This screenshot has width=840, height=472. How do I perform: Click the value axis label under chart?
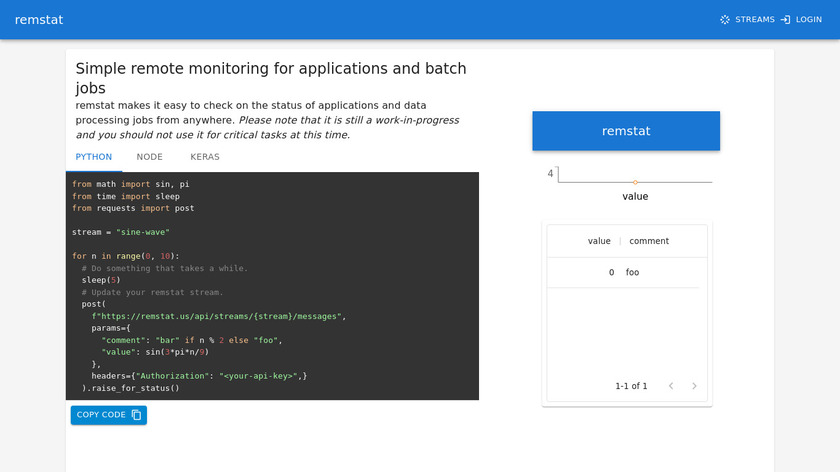click(x=635, y=197)
